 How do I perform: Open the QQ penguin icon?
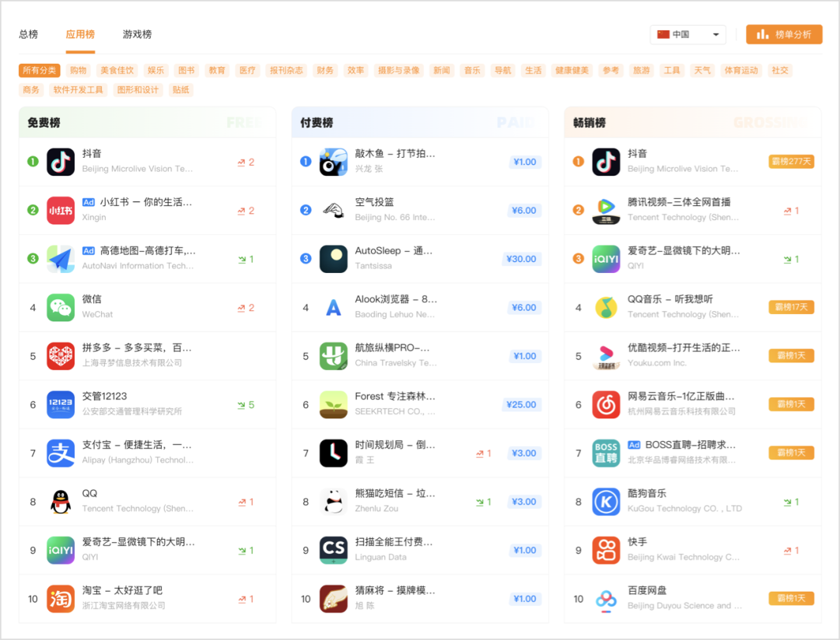pyautogui.click(x=61, y=502)
